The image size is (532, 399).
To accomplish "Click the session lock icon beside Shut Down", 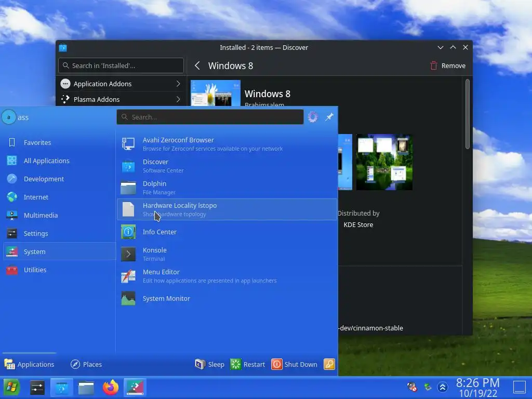I will pyautogui.click(x=329, y=364).
